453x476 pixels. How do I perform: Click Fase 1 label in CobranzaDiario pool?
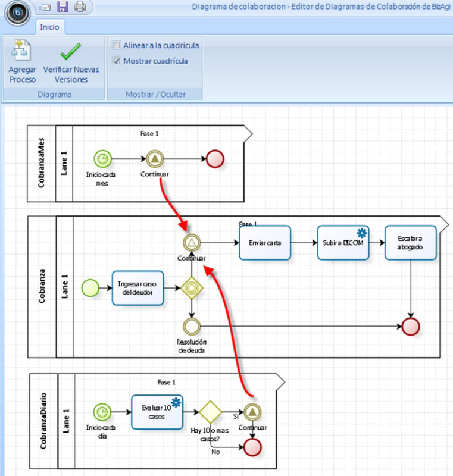pyautogui.click(x=167, y=382)
